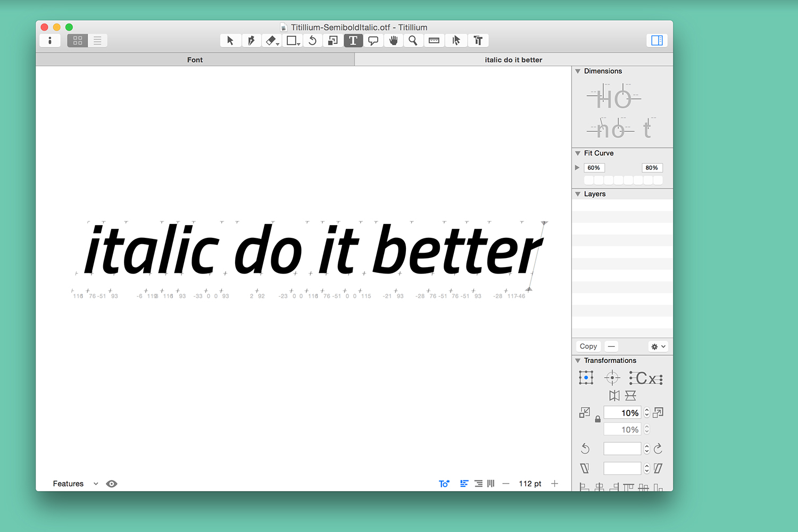Screen dimensions: 798x532
Task: Click the Copy layer button
Action: pos(588,346)
